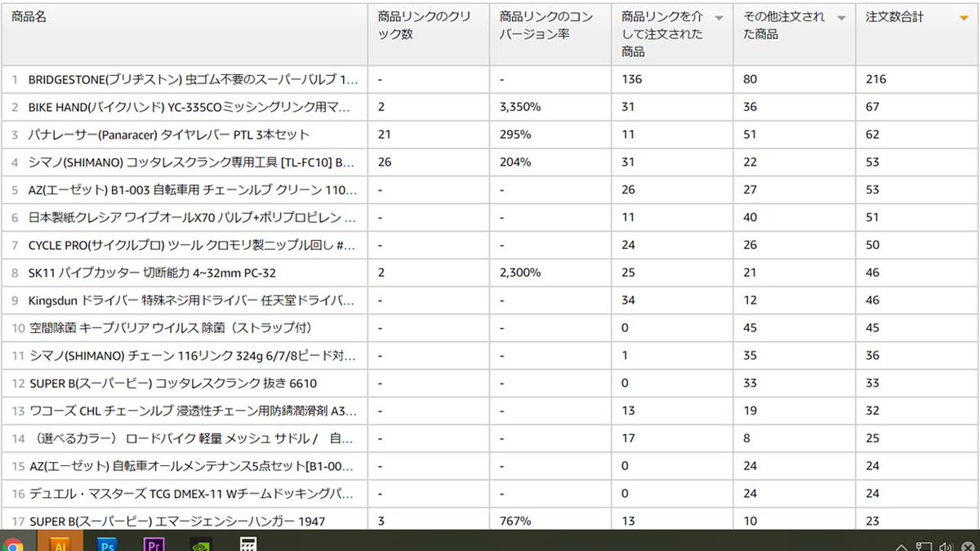The width and height of the screenshot is (980, 551).
Task: Open the network status tray icon
Action: coord(924,547)
